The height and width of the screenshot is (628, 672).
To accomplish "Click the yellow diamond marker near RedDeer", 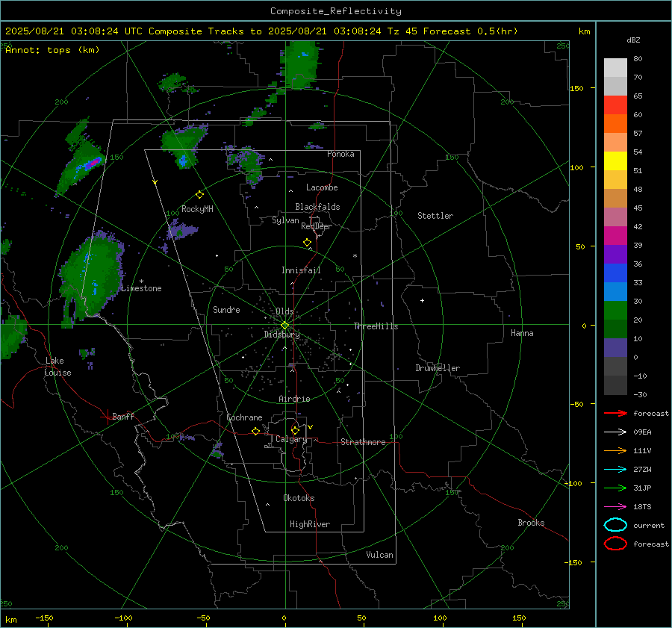I will [307, 243].
